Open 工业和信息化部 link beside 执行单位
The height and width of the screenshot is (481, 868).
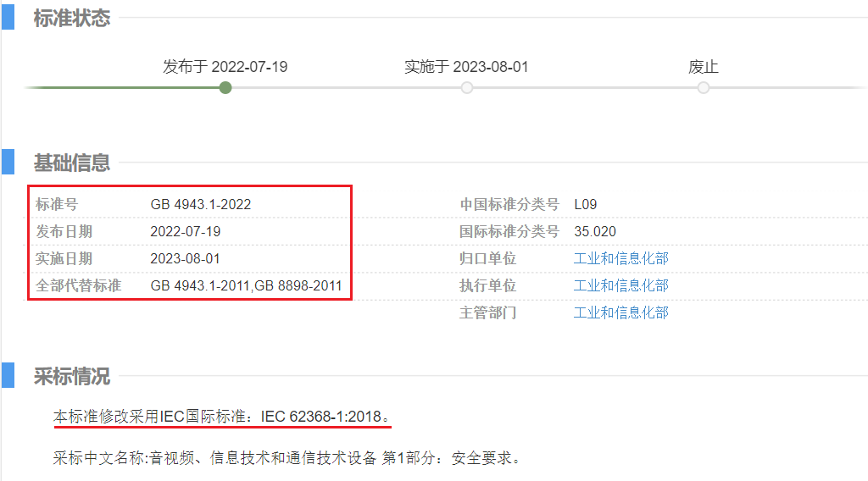point(620,285)
